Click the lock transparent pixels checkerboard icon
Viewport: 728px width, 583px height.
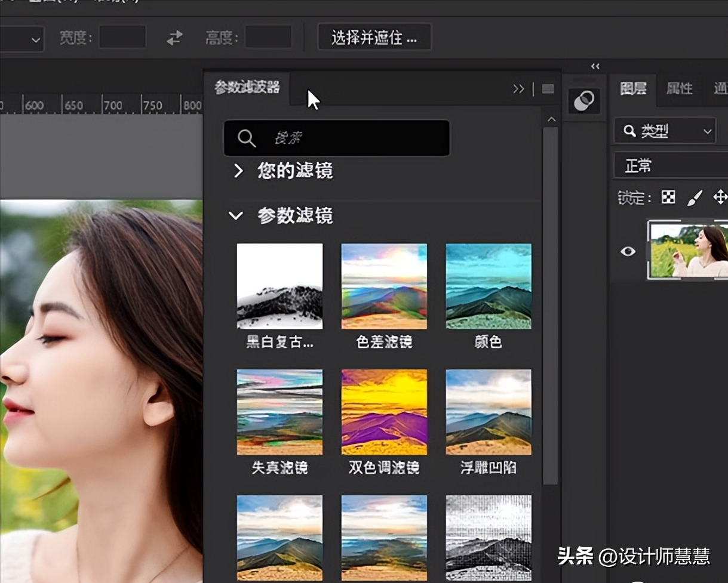[669, 198]
